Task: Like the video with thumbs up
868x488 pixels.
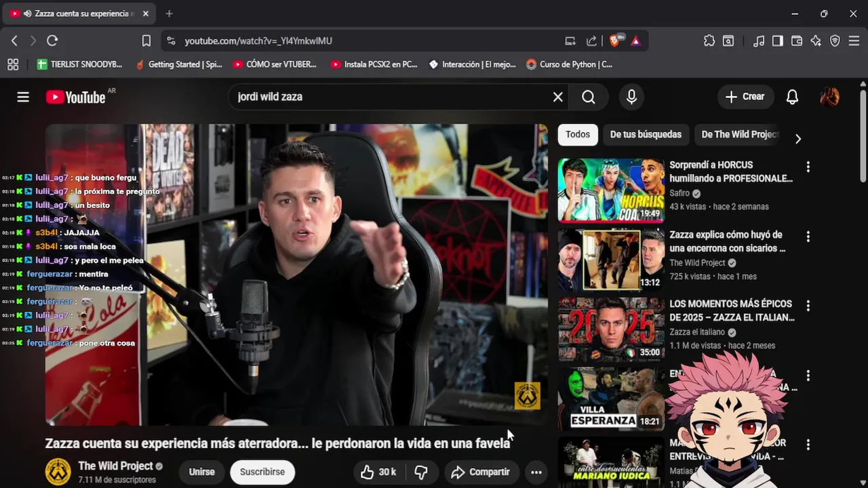Action: point(378,472)
